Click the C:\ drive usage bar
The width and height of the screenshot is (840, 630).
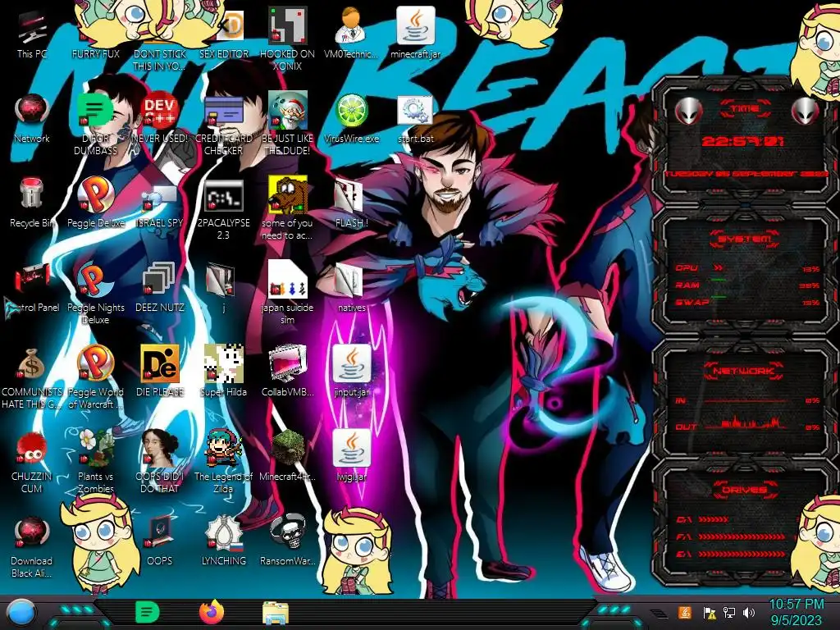pos(713,519)
